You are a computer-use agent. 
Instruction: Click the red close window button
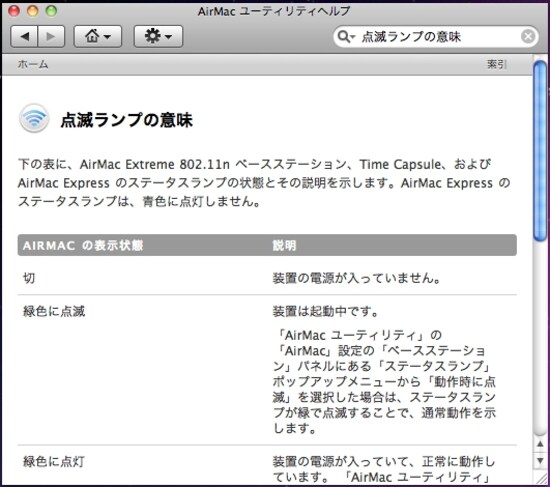pos(14,11)
